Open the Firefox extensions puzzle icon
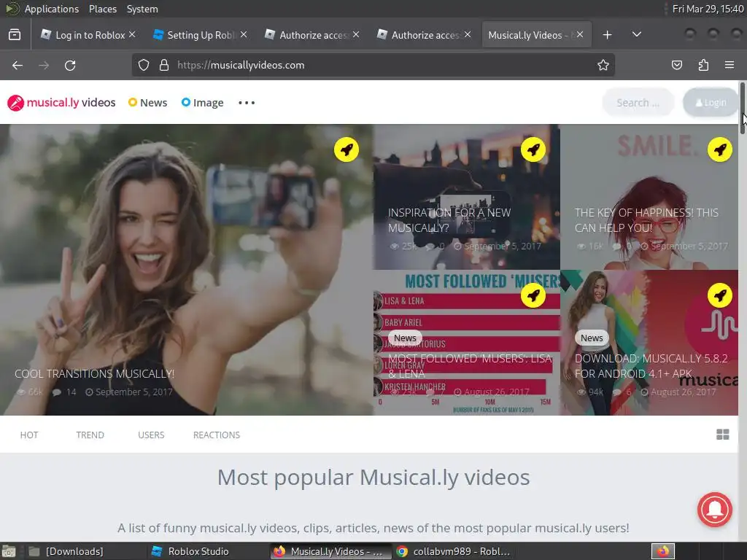747x560 pixels. point(703,65)
